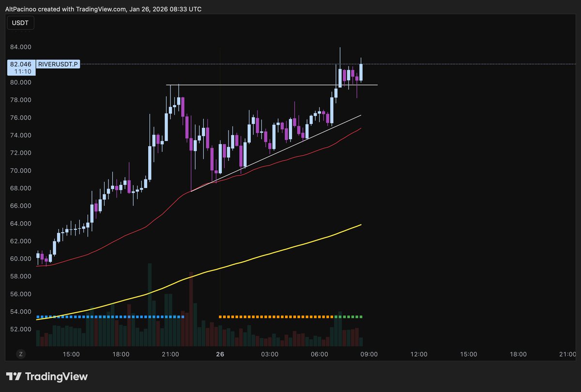Click the 64.000 price axis label
The width and height of the screenshot is (581, 392).
pos(20,224)
